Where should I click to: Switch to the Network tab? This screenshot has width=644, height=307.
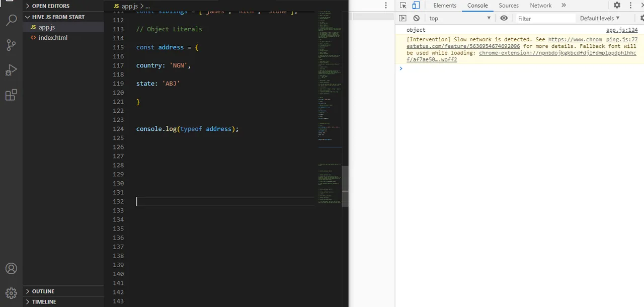[x=541, y=6]
